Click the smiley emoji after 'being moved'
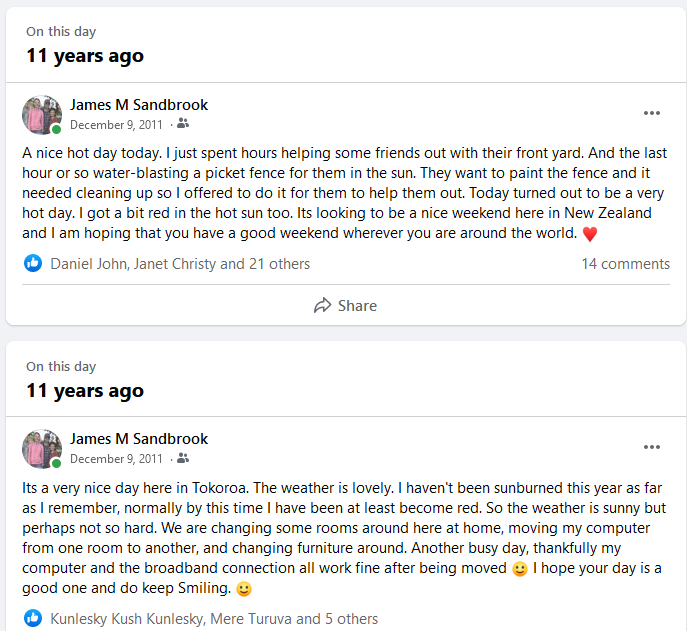The image size is (687, 631). pyautogui.click(x=519, y=569)
